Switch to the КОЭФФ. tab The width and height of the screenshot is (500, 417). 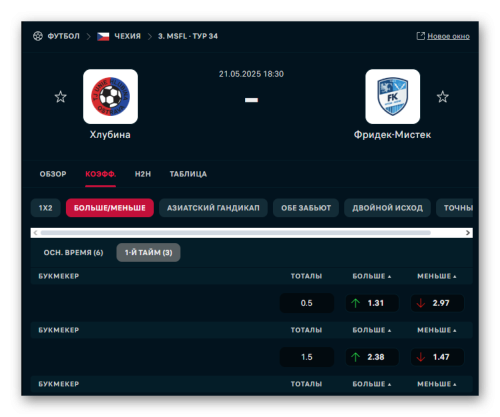click(x=101, y=174)
